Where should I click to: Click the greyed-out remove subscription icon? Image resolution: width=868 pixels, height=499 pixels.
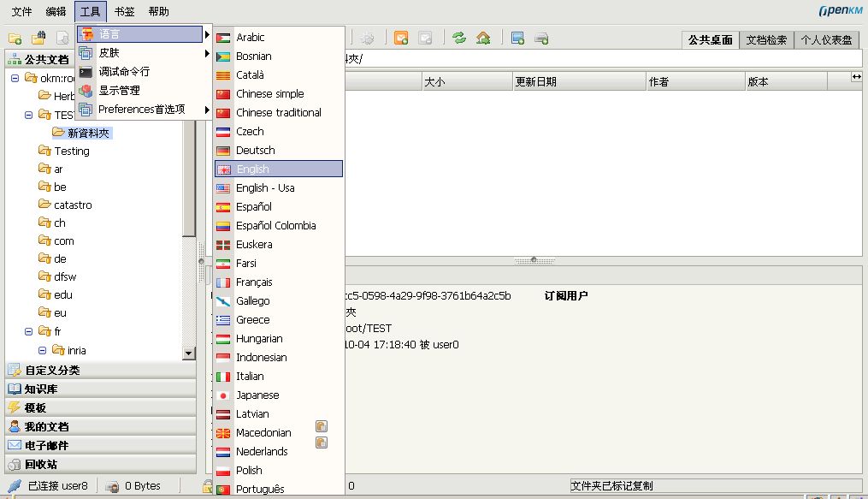425,39
